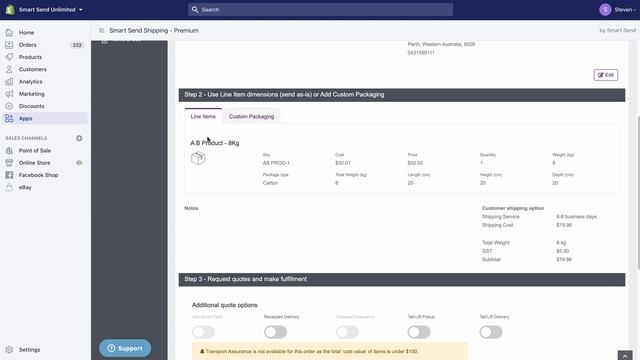
Task: Click into the Search field
Action: coord(320,9)
